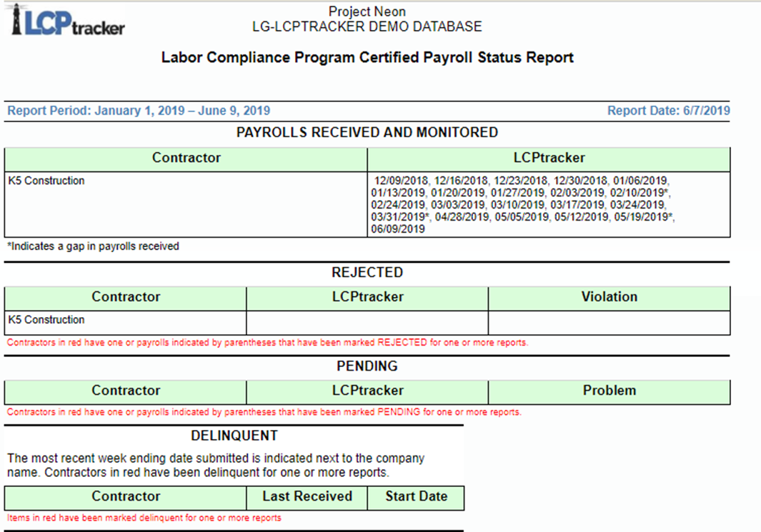The image size is (761, 532).
Task: Click red note about REJECTED payrolls
Action: coord(267,342)
